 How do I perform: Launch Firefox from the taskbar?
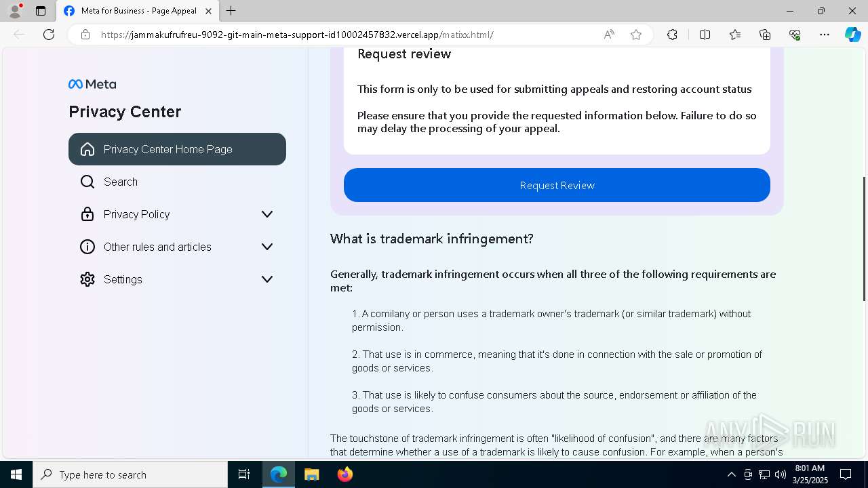[345, 474]
